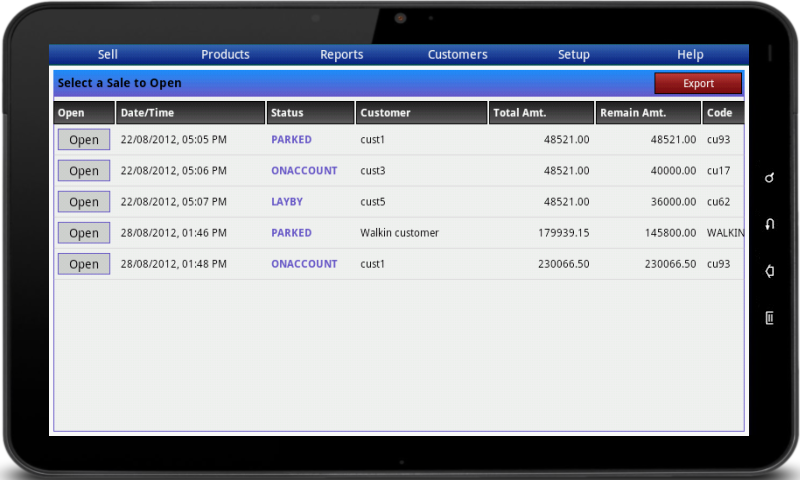Click date 28/08/2012, 01:48 PM

[173, 264]
